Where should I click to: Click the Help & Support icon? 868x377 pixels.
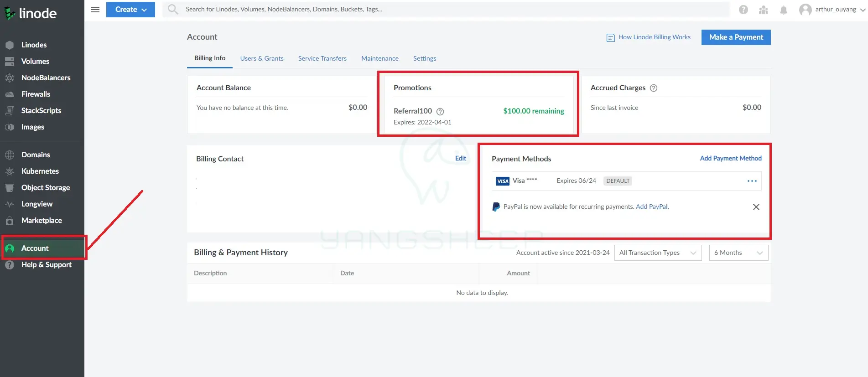tap(10, 264)
